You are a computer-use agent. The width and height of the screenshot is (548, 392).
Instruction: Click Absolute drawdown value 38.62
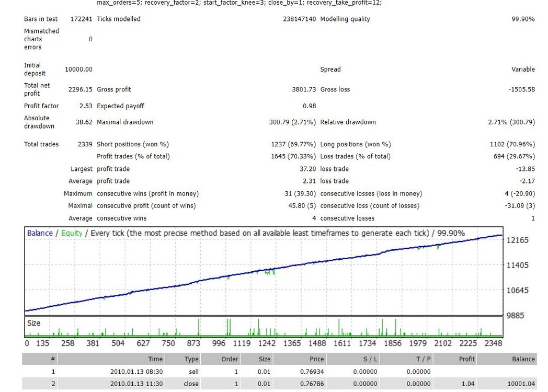pos(84,122)
